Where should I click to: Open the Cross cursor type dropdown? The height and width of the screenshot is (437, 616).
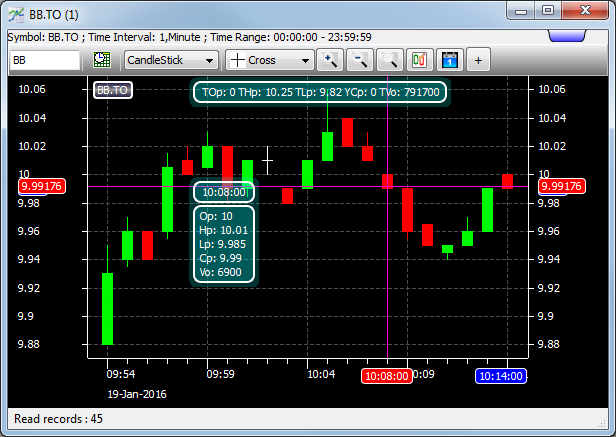(x=270, y=60)
